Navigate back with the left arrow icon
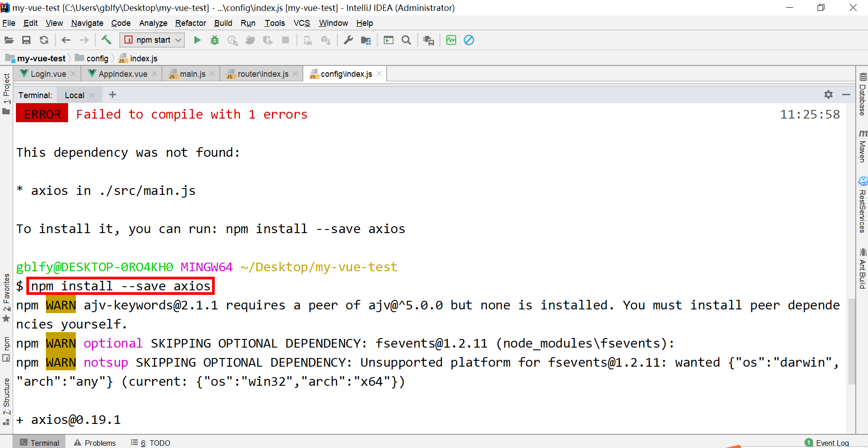868x448 pixels. coord(66,40)
